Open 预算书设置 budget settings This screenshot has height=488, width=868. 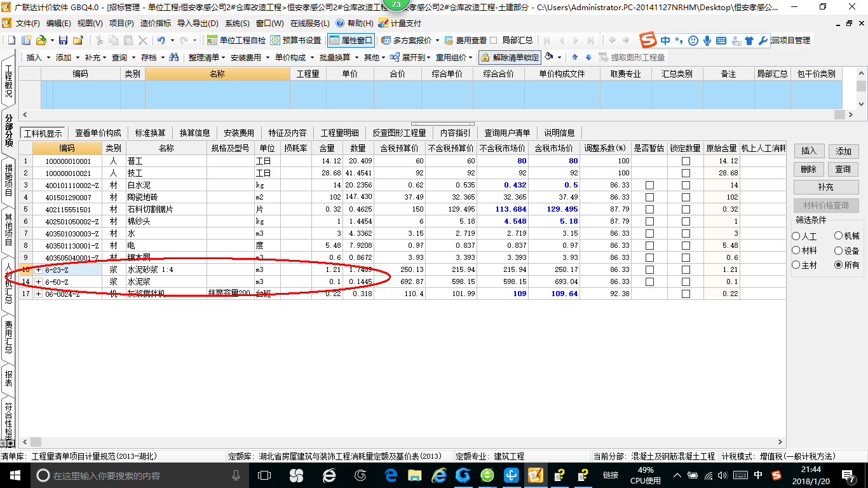click(x=296, y=40)
